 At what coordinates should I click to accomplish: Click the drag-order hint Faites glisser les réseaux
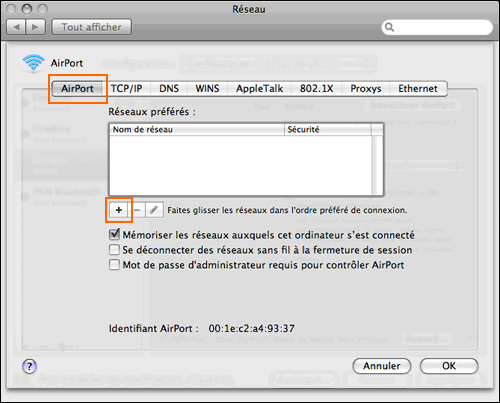pyautogui.click(x=287, y=210)
